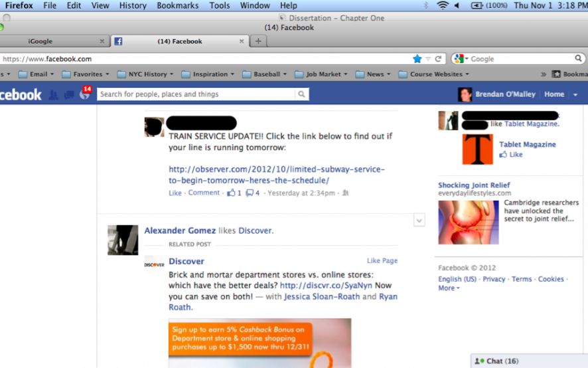
Task: Expand the NYC History bookmarks folder
Action: (150, 74)
